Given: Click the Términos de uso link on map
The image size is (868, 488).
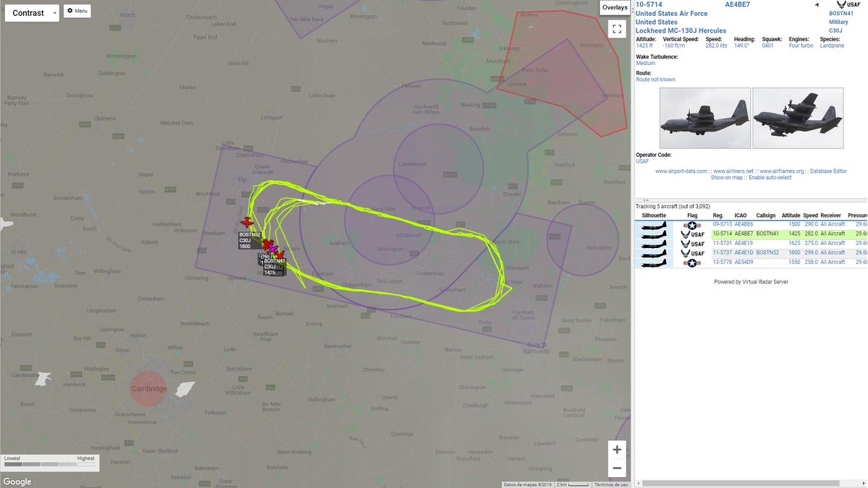Looking at the screenshot, I should click(610, 484).
